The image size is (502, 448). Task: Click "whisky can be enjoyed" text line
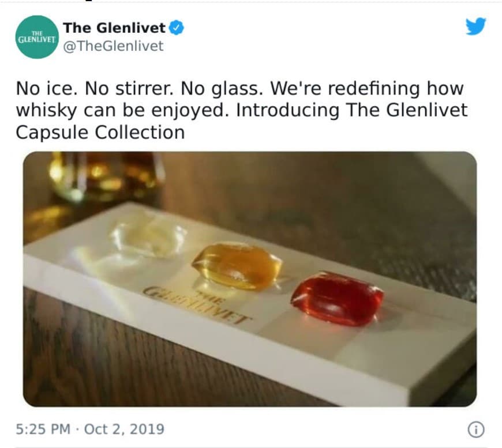click(x=123, y=110)
